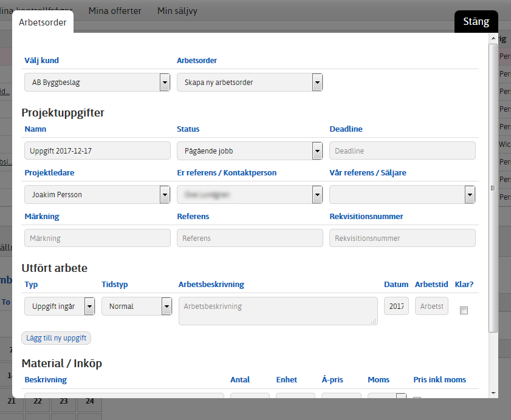Open the Min säljvy tab
Screen dimensions: 511x420
point(177,11)
